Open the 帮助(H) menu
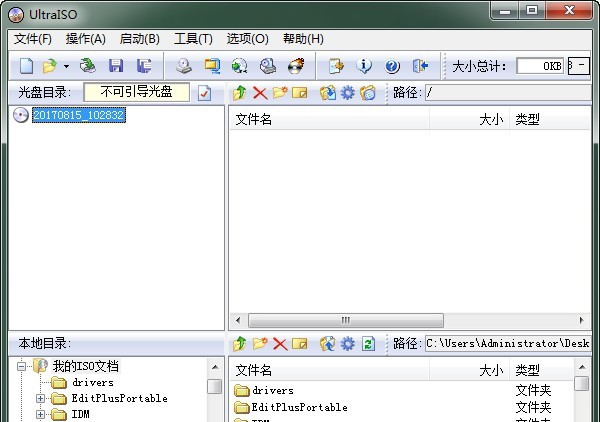This screenshot has width=600, height=422. tap(303, 39)
